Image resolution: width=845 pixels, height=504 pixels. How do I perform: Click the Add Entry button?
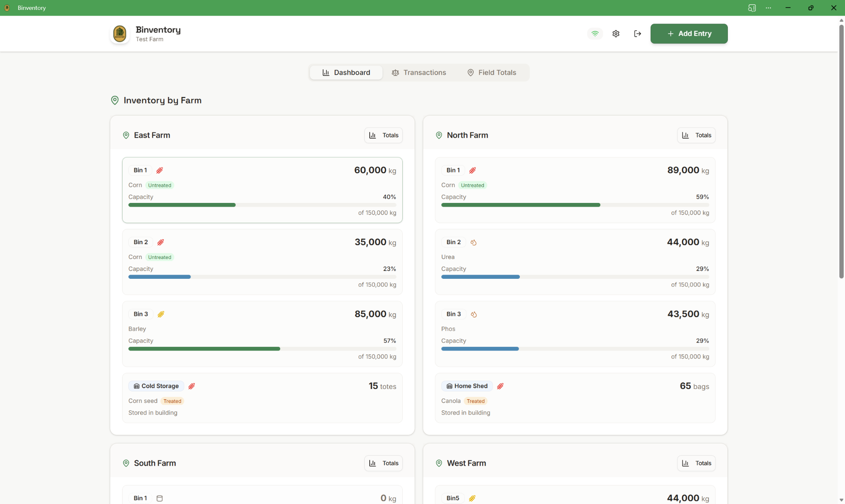[x=688, y=33]
